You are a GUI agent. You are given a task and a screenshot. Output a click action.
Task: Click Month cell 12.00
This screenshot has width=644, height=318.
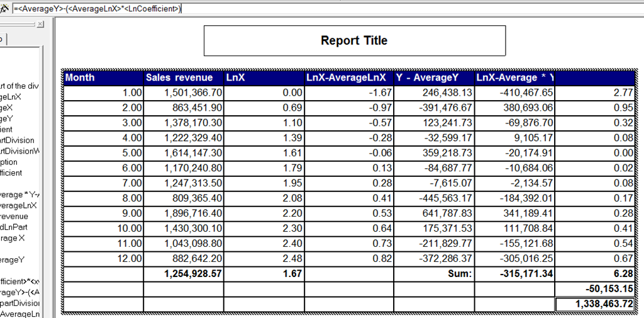coord(104,258)
